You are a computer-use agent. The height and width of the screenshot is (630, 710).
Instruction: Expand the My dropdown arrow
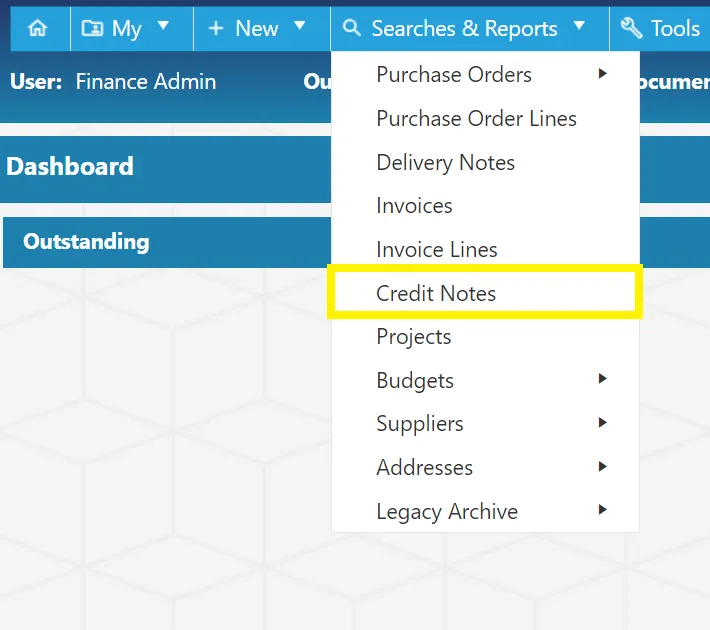click(163, 25)
